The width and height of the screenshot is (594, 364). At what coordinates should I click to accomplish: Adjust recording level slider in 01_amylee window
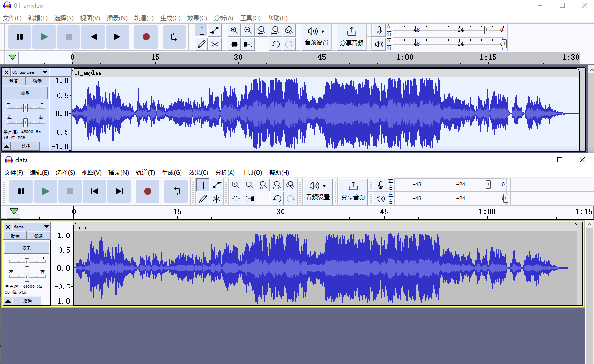click(486, 30)
